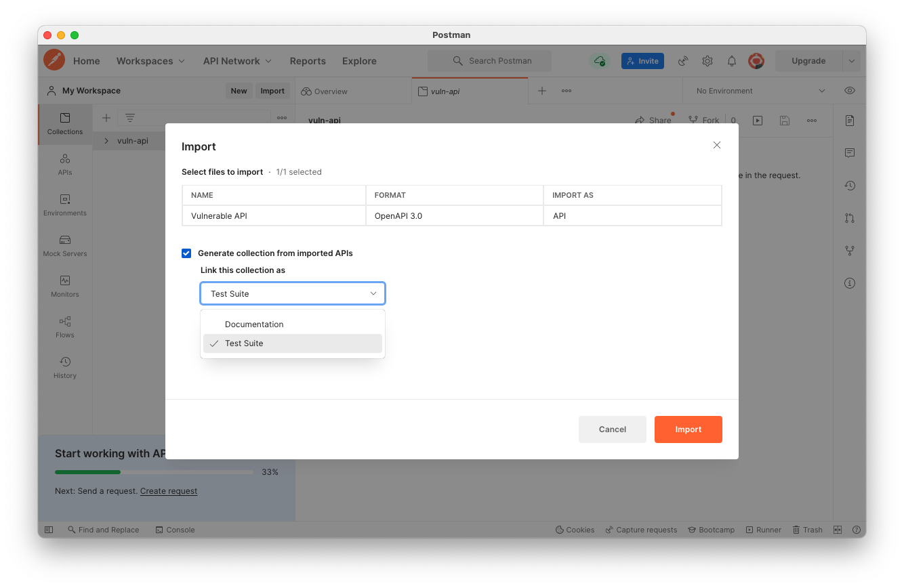Screen dimensions: 904x588
Task: Uncheck Generate collection from imported APIs
Action: 186,253
